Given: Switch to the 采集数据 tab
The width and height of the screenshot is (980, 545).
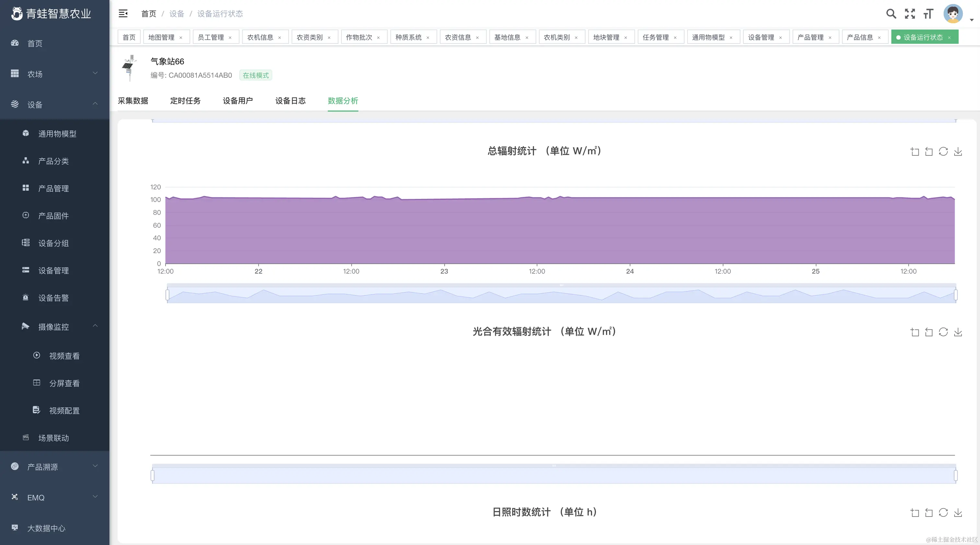Looking at the screenshot, I should [133, 100].
